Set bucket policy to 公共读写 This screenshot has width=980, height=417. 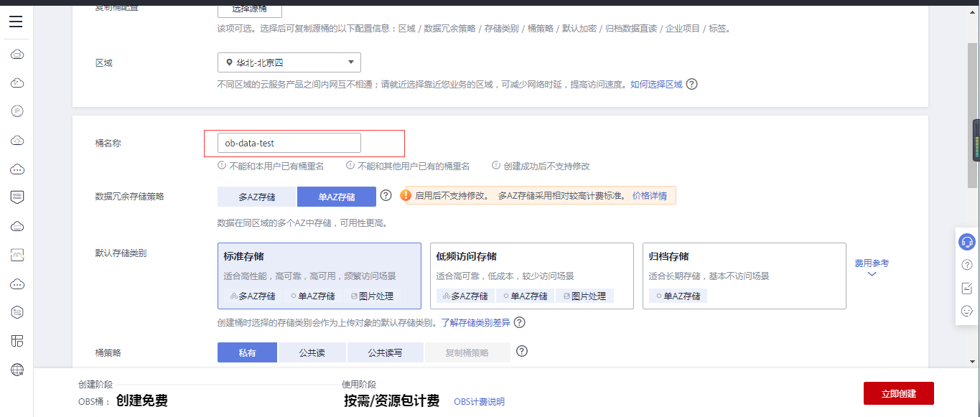(x=386, y=352)
